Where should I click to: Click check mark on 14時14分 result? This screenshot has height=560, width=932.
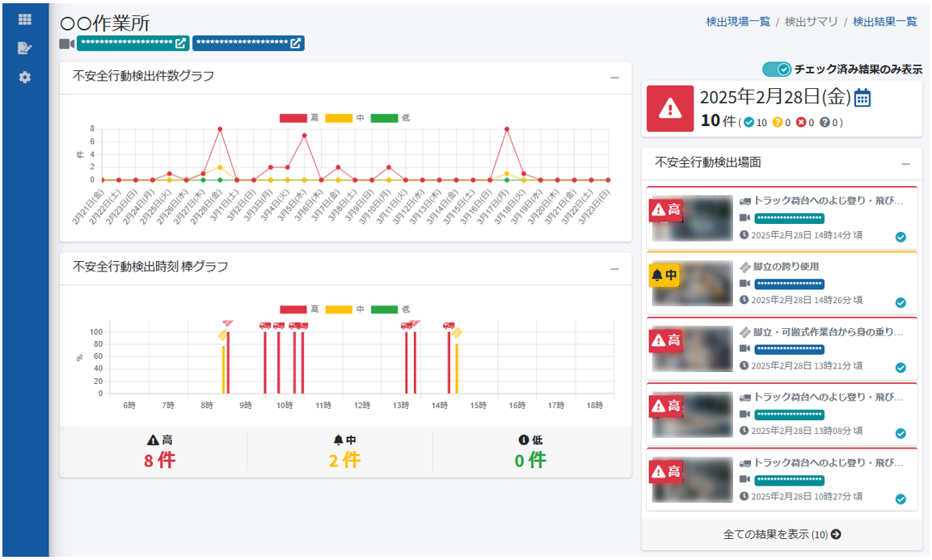(900, 238)
